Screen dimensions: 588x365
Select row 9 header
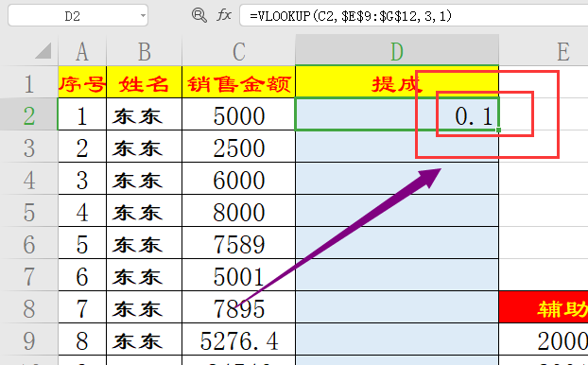(x=29, y=339)
